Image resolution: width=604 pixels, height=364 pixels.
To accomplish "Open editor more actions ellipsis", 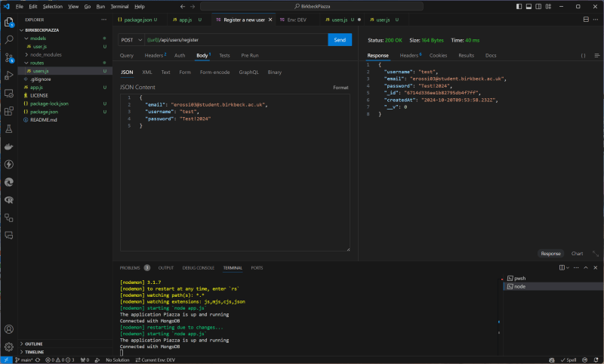I will point(596,20).
